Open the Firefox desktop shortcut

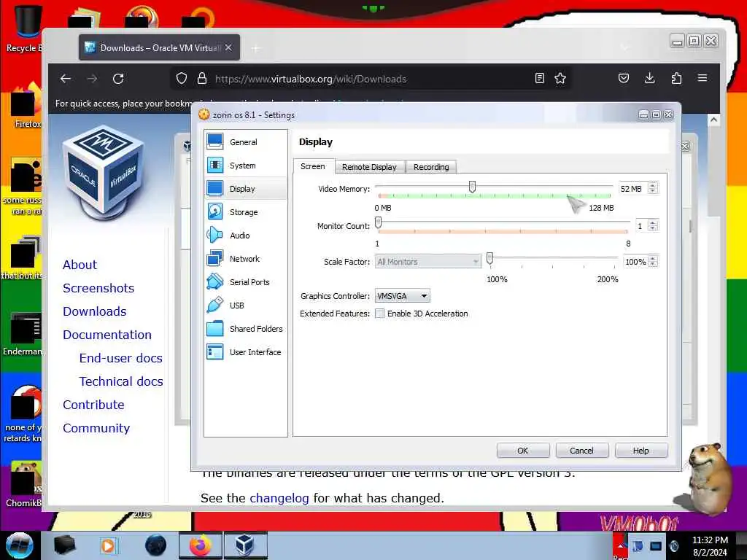26,106
